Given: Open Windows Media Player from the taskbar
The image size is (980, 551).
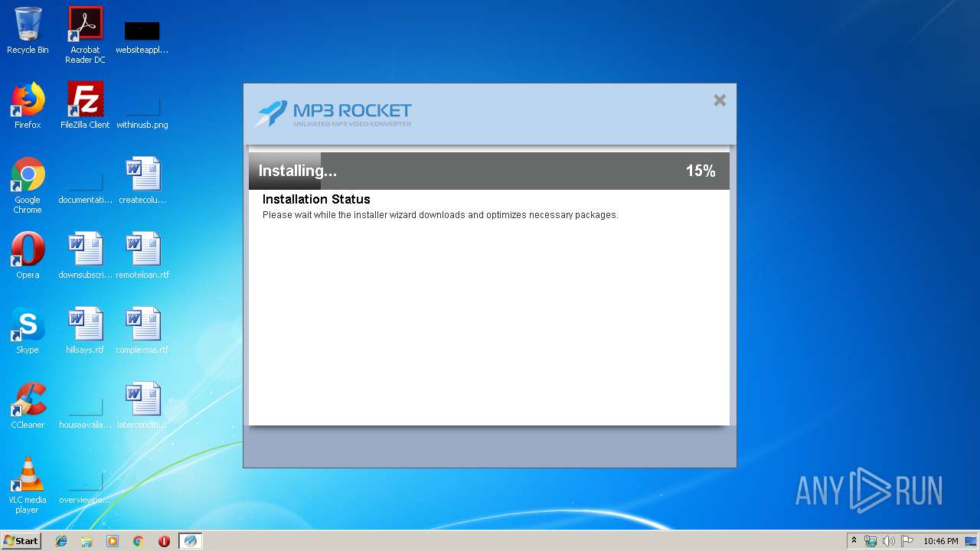Looking at the screenshot, I should pyautogui.click(x=113, y=541).
